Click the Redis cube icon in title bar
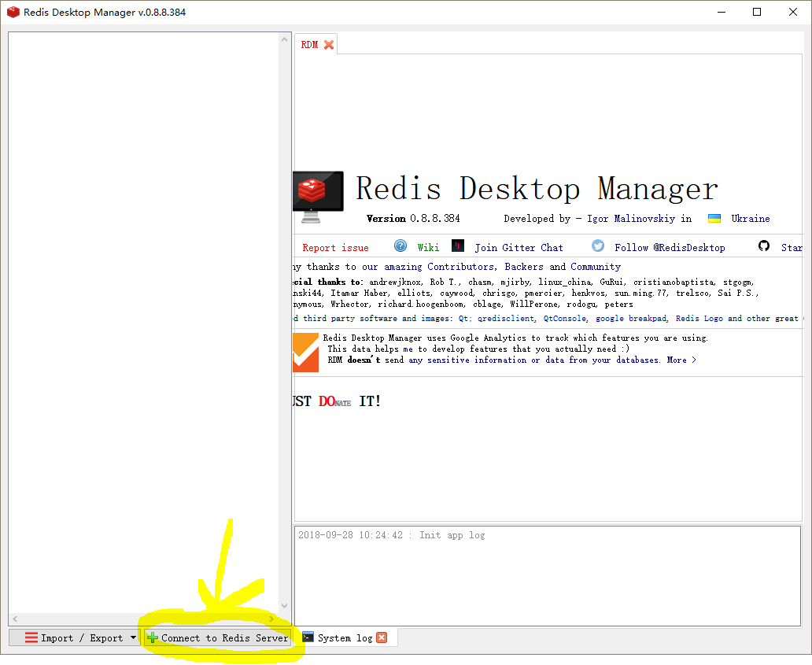Screen dimensions: 812x665 13,12
